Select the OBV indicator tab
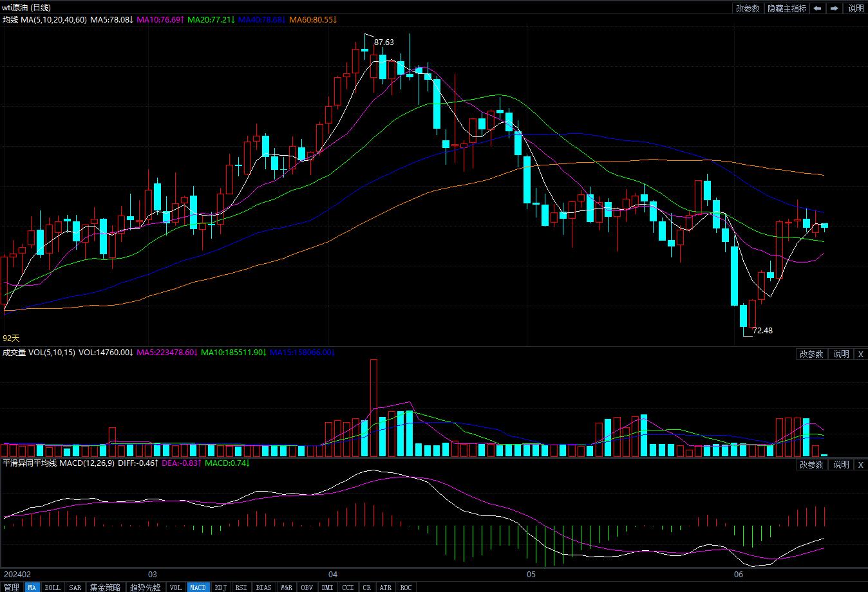The image size is (868, 592). click(x=307, y=587)
